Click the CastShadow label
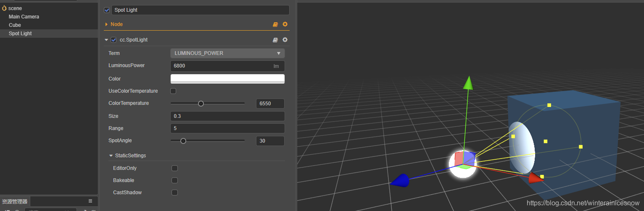The height and width of the screenshot is (211, 644). [127, 193]
